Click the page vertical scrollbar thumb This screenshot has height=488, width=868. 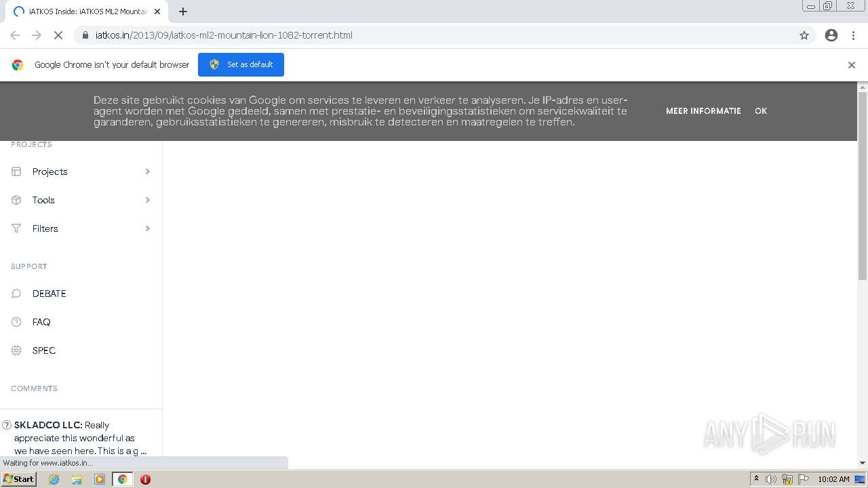863,186
